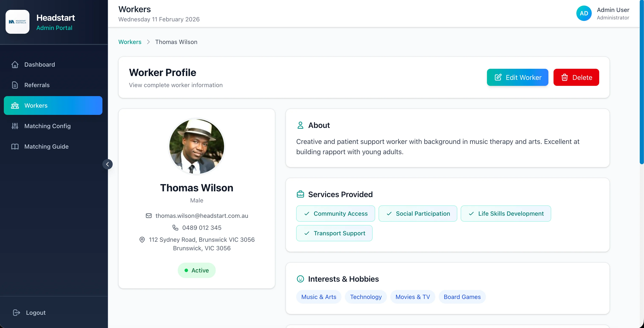Click the Thomas Wilson name heading

[197, 188]
